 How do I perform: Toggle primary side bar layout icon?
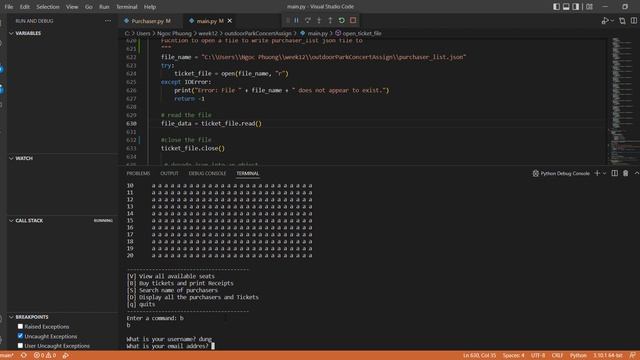[556, 7]
